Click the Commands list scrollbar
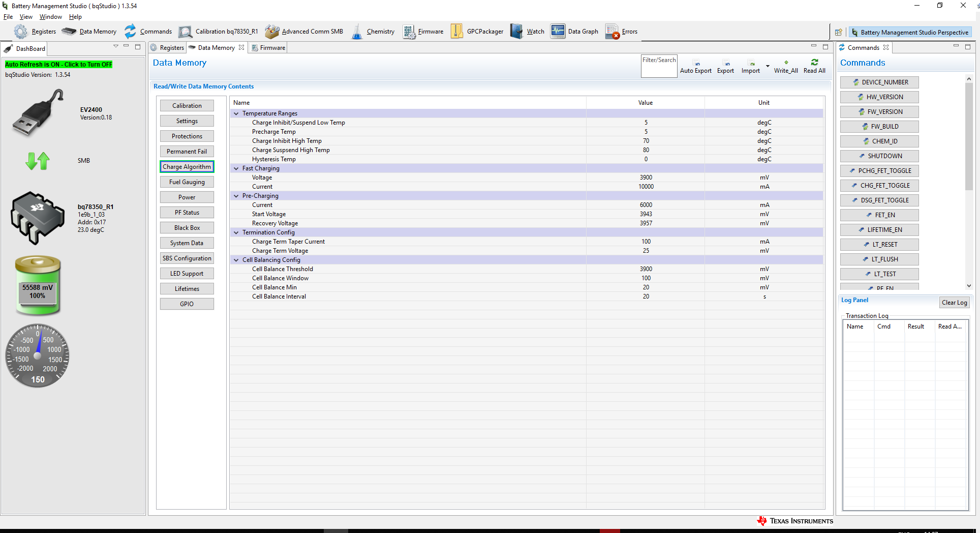This screenshot has height=533, width=980. [x=969, y=137]
